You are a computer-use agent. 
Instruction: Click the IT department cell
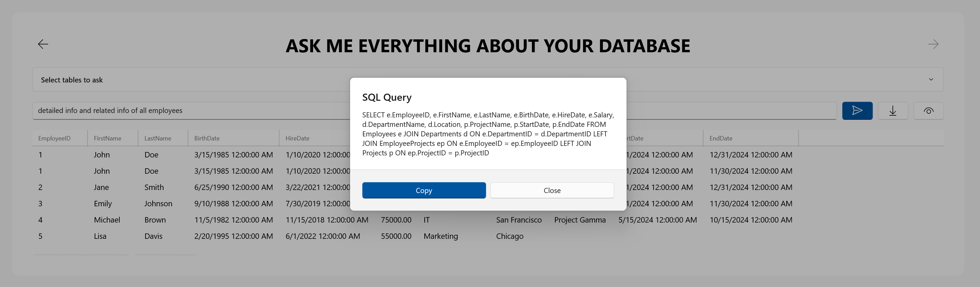427,220
